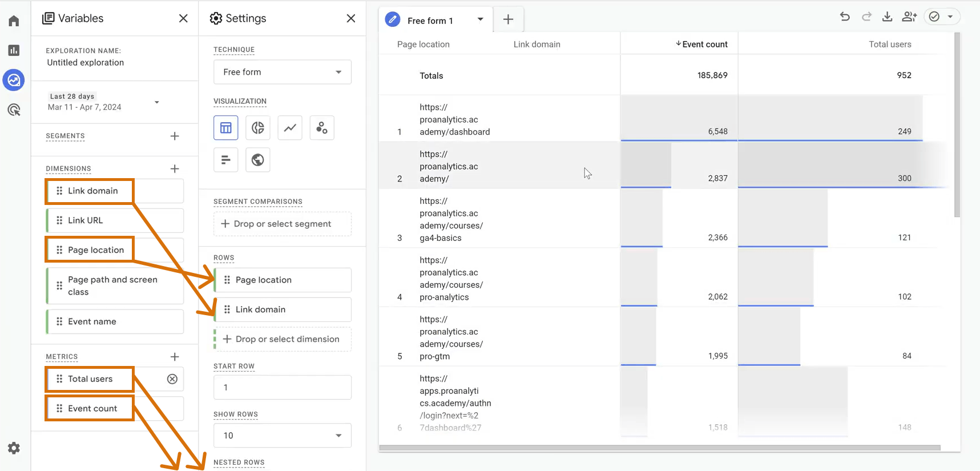
Task: Open the date range dropdown
Action: point(103,102)
